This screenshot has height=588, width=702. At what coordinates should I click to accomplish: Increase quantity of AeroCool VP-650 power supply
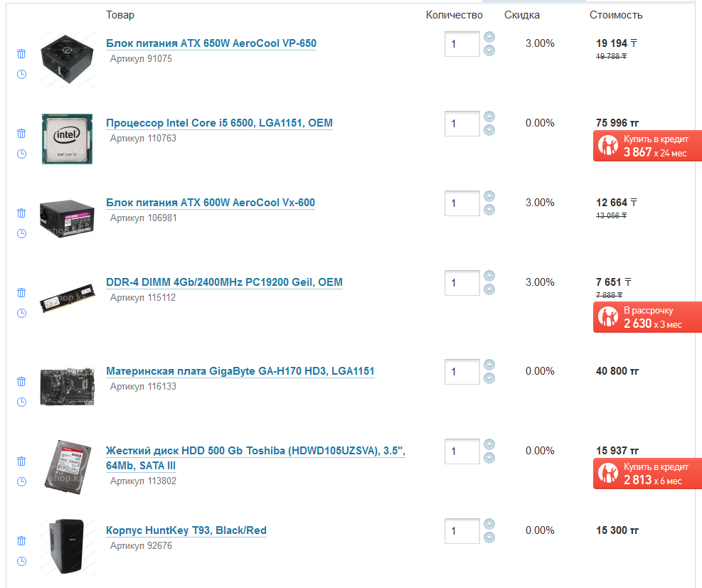click(489, 37)
